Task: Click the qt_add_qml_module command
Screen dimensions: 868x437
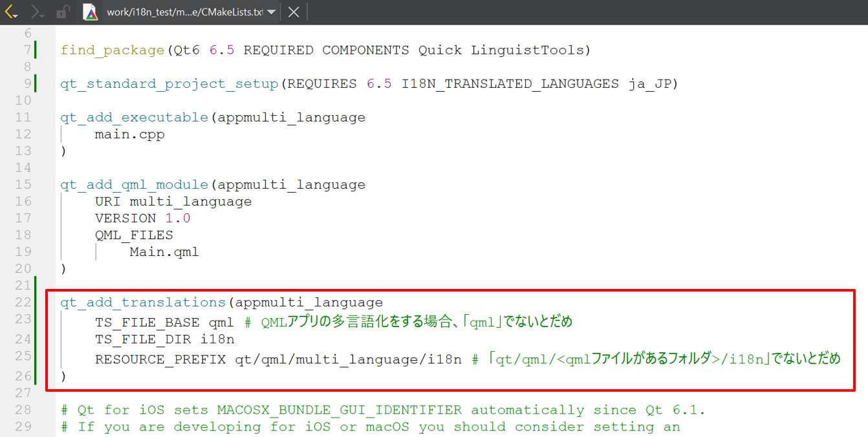Action: 134,185
